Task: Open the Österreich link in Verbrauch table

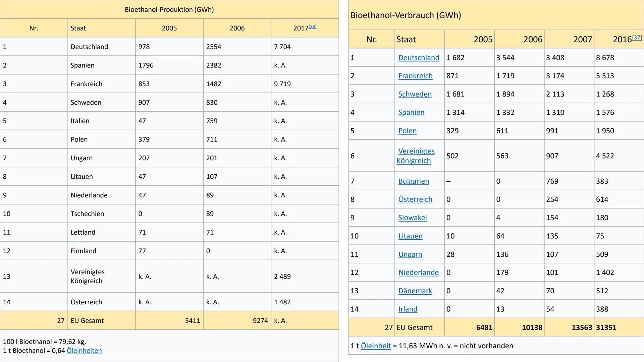Action: coord(415,199)
